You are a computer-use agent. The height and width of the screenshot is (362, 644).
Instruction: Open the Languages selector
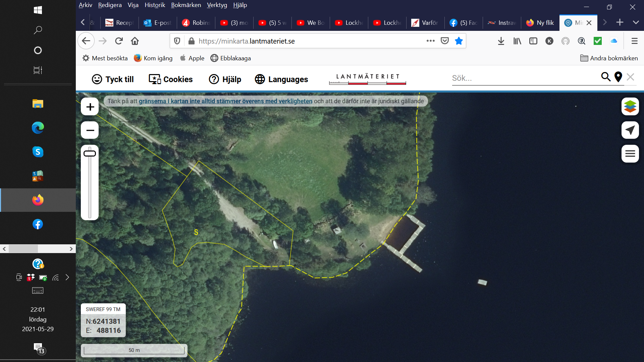pos(281,79)
